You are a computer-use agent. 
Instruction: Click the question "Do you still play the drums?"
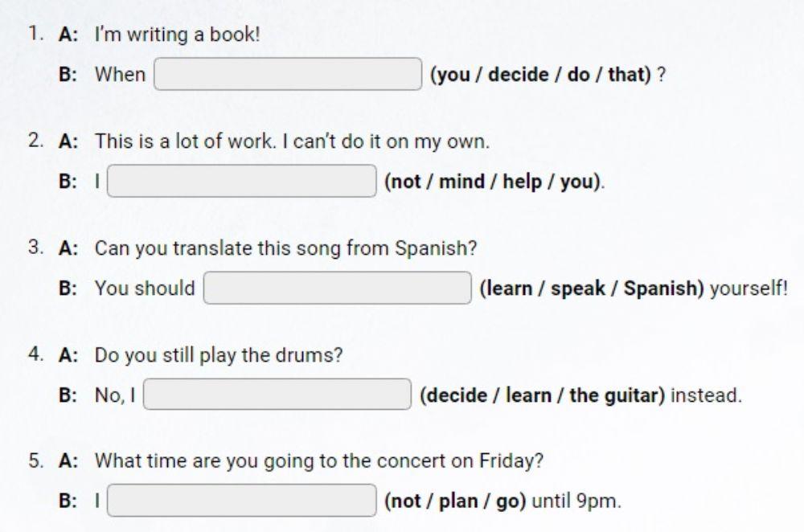pyautogui.click(x=219, y=355)
